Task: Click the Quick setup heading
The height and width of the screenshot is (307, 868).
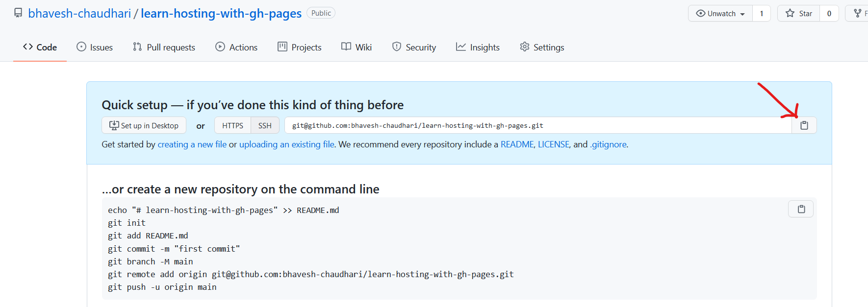Action: pos(253,105)
